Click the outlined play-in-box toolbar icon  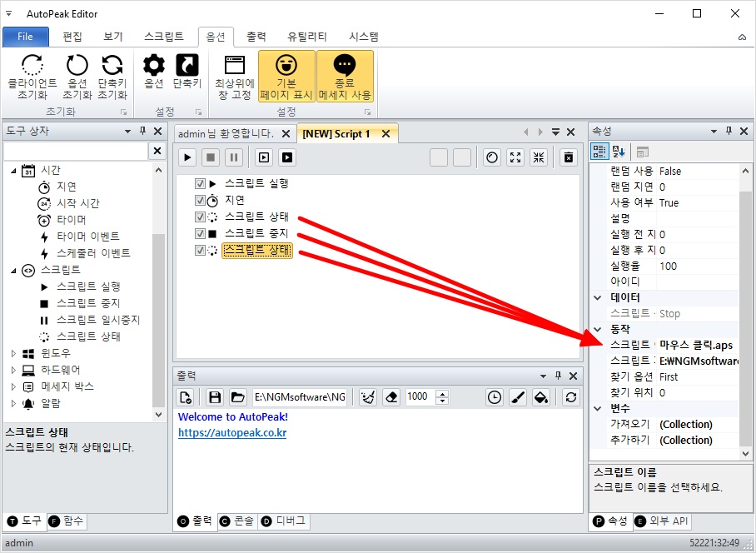[264, 157]
